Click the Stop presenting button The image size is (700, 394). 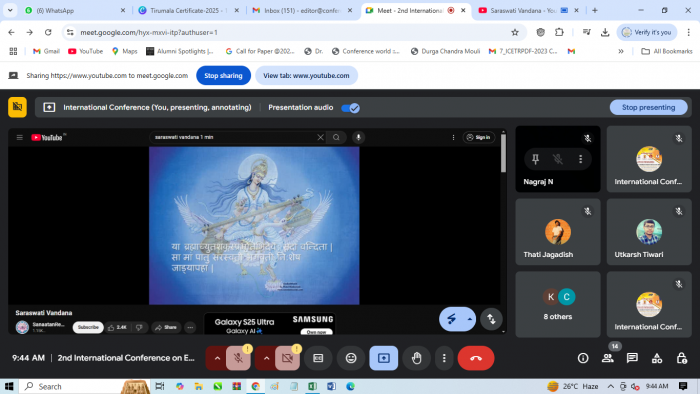pyautogui.click(x=648, y=107)
